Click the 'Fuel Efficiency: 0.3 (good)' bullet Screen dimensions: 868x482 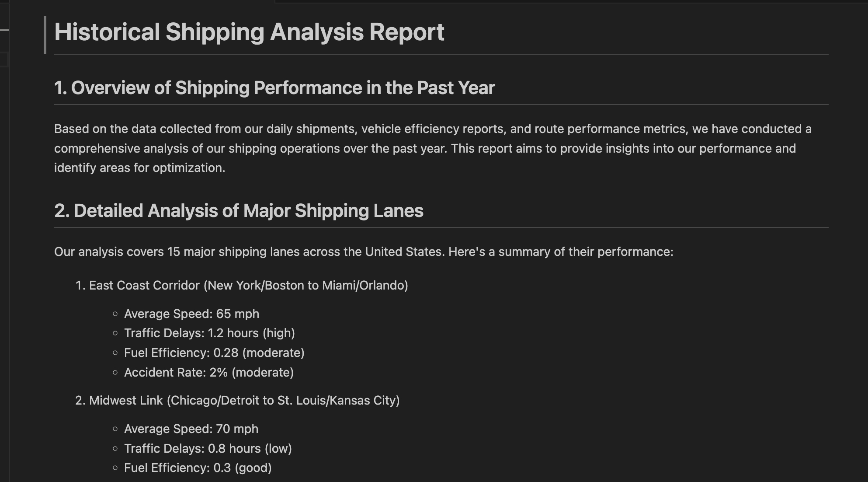click(198, 468)
